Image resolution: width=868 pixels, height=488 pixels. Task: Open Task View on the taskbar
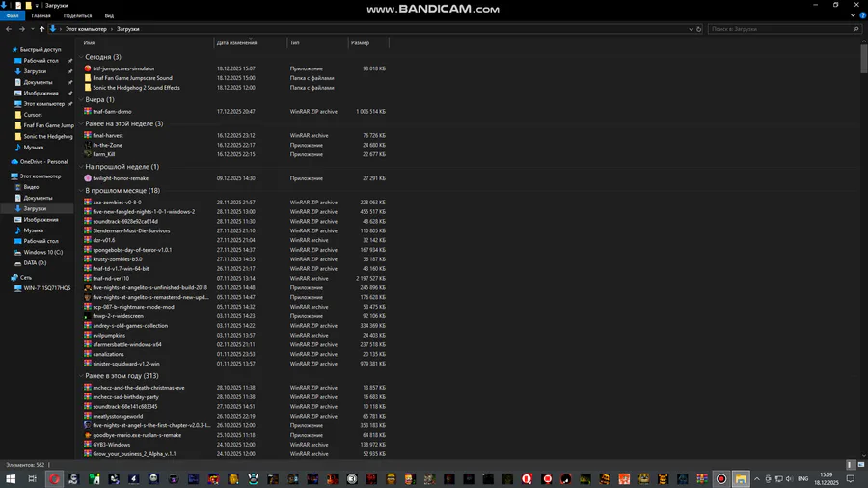pos(32,479)
